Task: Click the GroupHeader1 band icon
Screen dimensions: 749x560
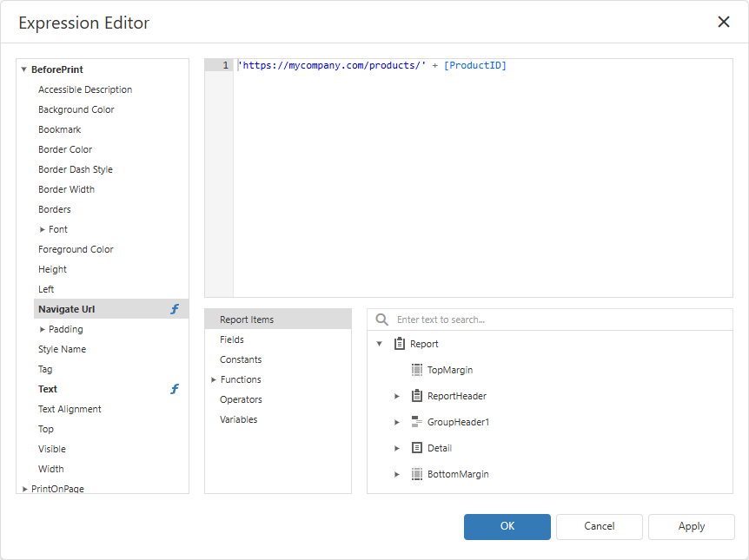Action: point(417,422)
